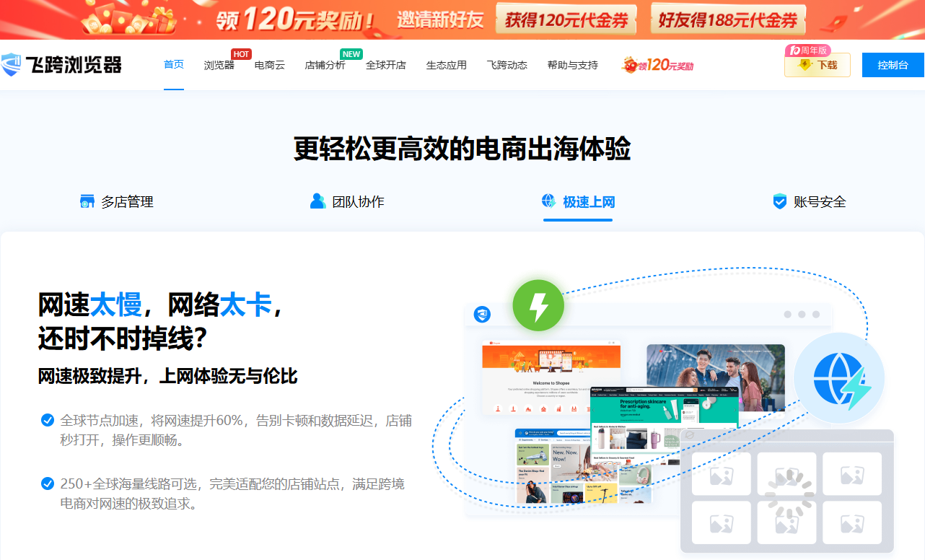Click checkmark beside 250+全球海量线路 bullet
This screenshot has height=560, width=925.
point(48,484)
